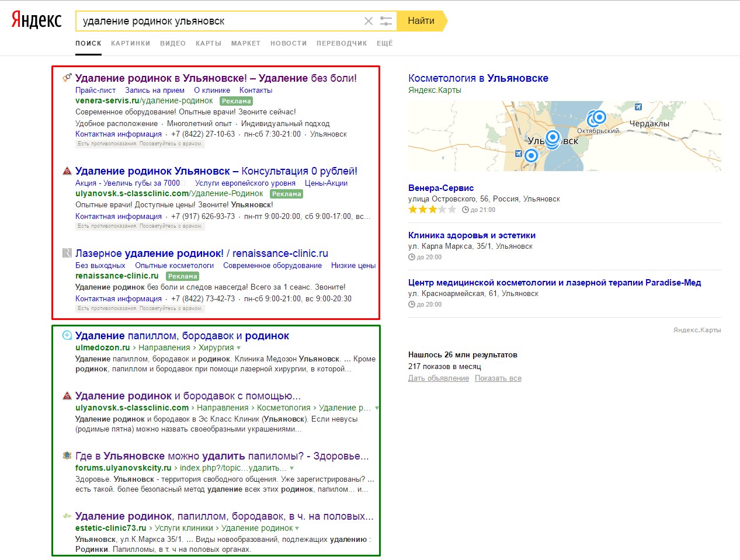Open Контактная информация for renaissance-clinic ad

[119, 299]
